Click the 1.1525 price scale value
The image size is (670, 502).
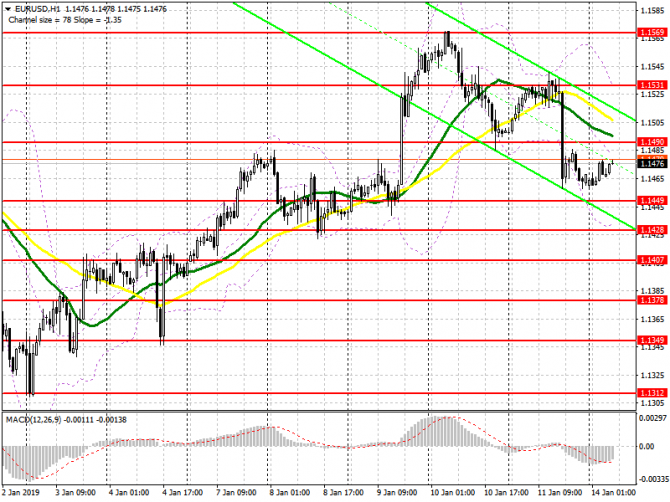[x=653, y=94]
